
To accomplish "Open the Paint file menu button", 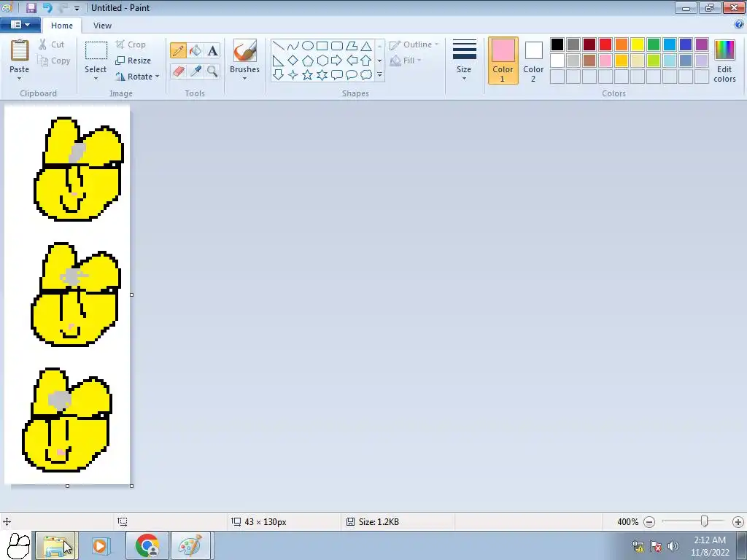I will pos(20,25).
